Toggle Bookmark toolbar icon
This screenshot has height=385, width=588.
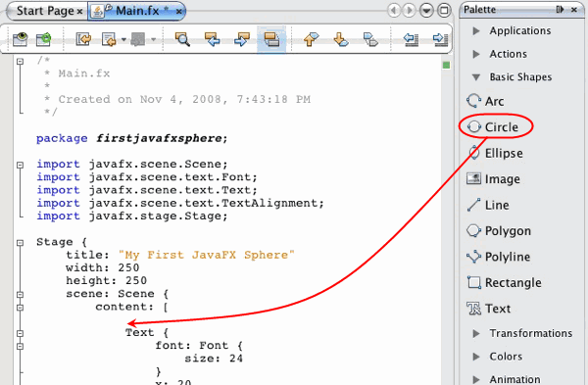point(370,39)
